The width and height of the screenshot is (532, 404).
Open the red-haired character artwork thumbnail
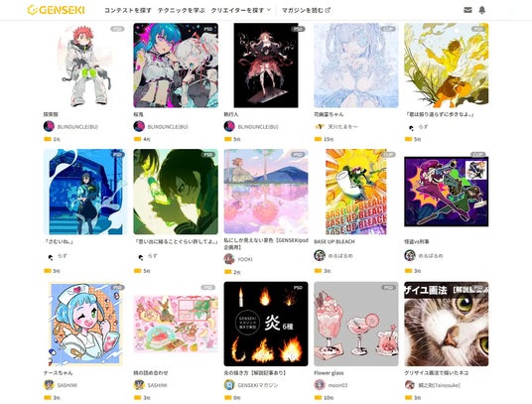pyautogui.click(x=85, y=66)
